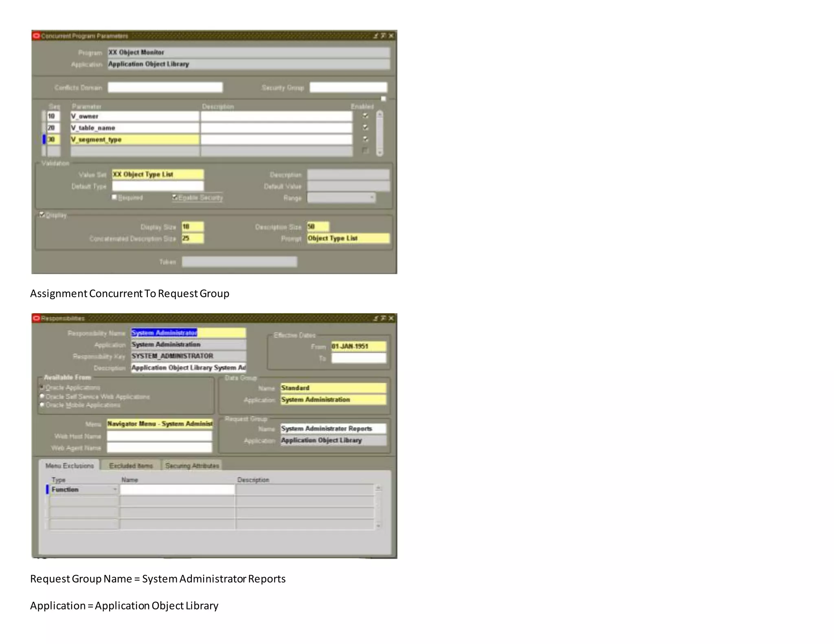
Task: Click Effective Dates From field 01-JAN-1951
Action: 358,346
